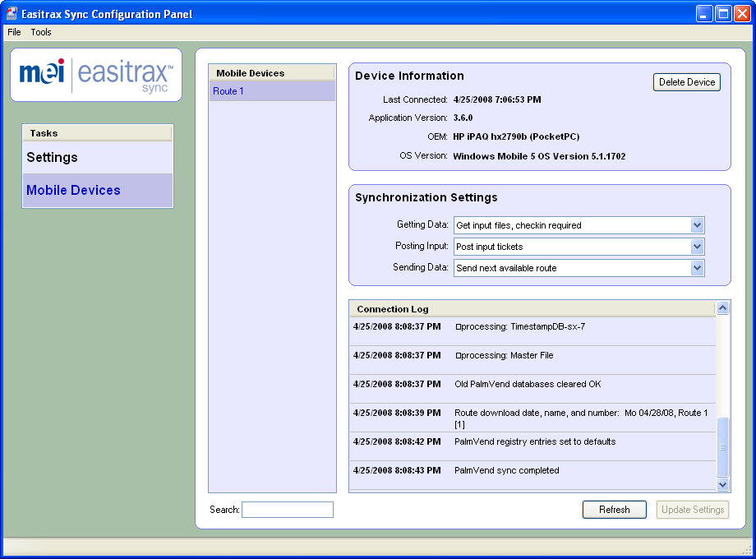This screenshot has height=559, width=756.
Task: Click the connection log scrollbar thumb
Action: (722, 447)
